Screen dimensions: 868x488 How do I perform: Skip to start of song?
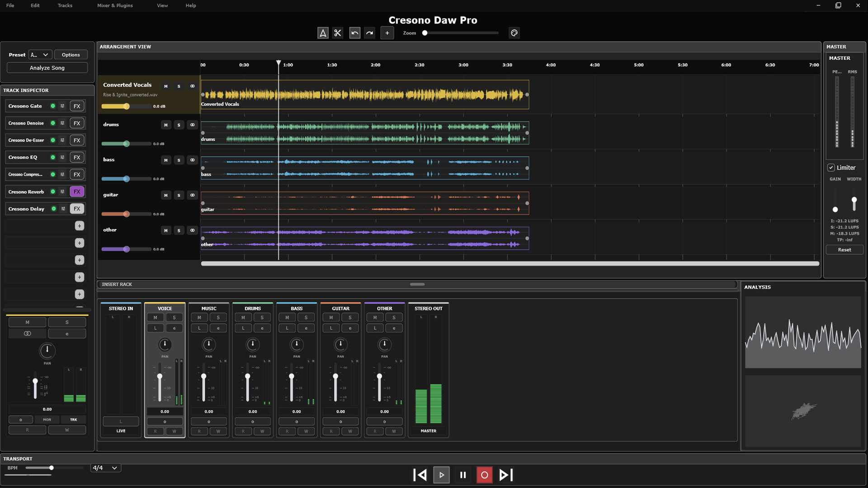pyautogui.click(x=420, y=475)
